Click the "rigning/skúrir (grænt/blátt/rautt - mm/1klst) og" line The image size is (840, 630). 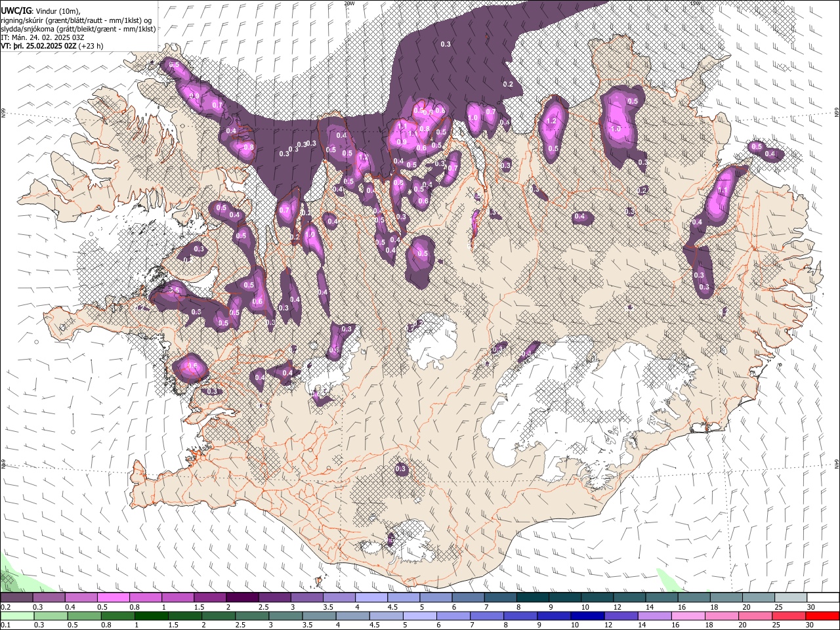pos(77,20)
